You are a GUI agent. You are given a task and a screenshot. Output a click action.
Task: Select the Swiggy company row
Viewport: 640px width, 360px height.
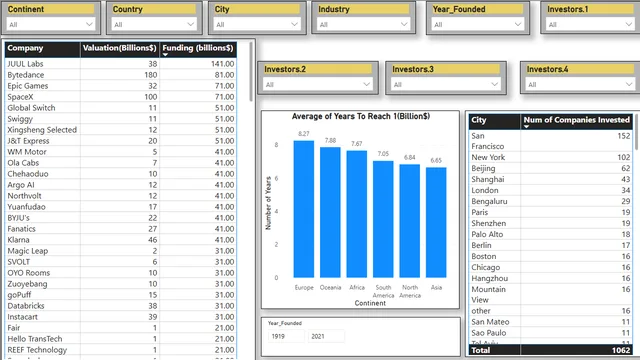(121, 119)
